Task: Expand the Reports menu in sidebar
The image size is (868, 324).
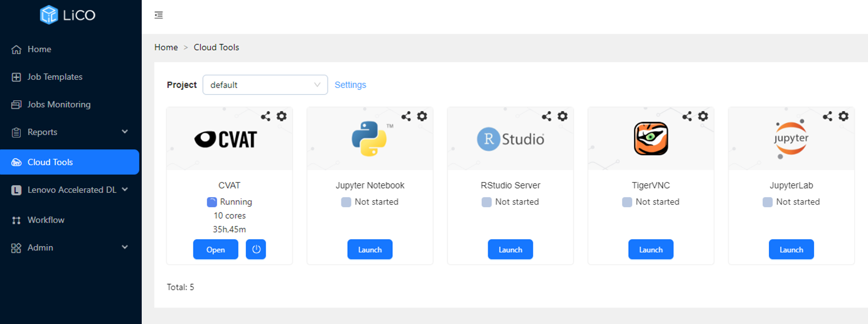Action: [x=69, y=132]
